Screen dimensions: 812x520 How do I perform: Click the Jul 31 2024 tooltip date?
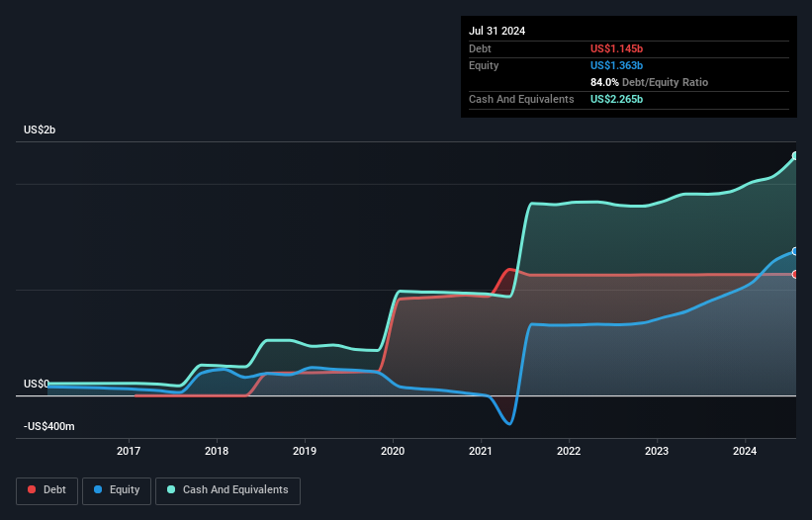click(x=497, y=31)
